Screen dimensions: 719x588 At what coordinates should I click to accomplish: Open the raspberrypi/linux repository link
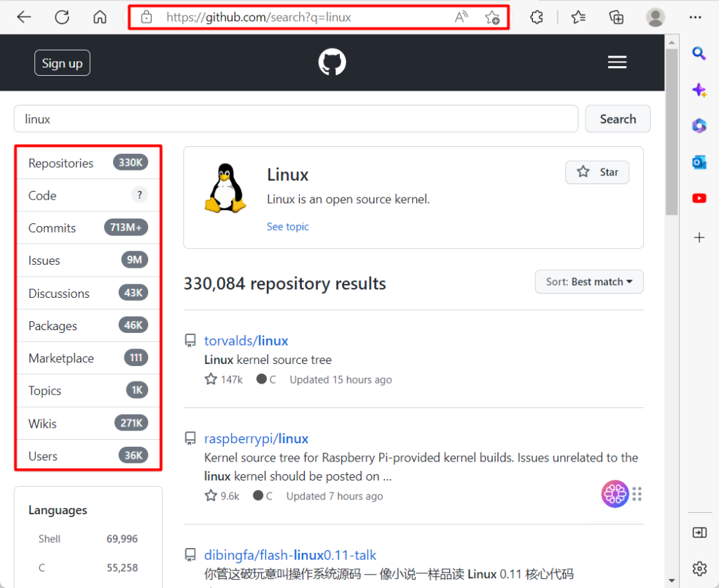(x=256, y=439)
